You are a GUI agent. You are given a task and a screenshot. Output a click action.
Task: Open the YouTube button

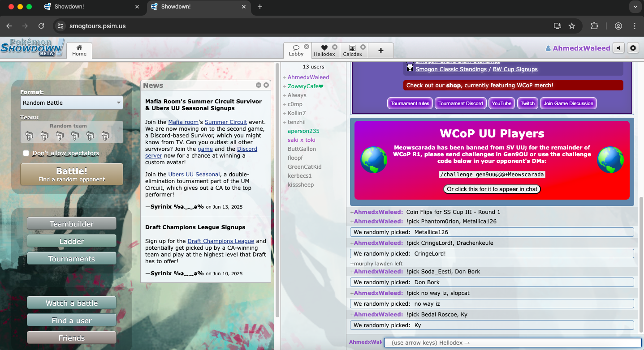501,103
